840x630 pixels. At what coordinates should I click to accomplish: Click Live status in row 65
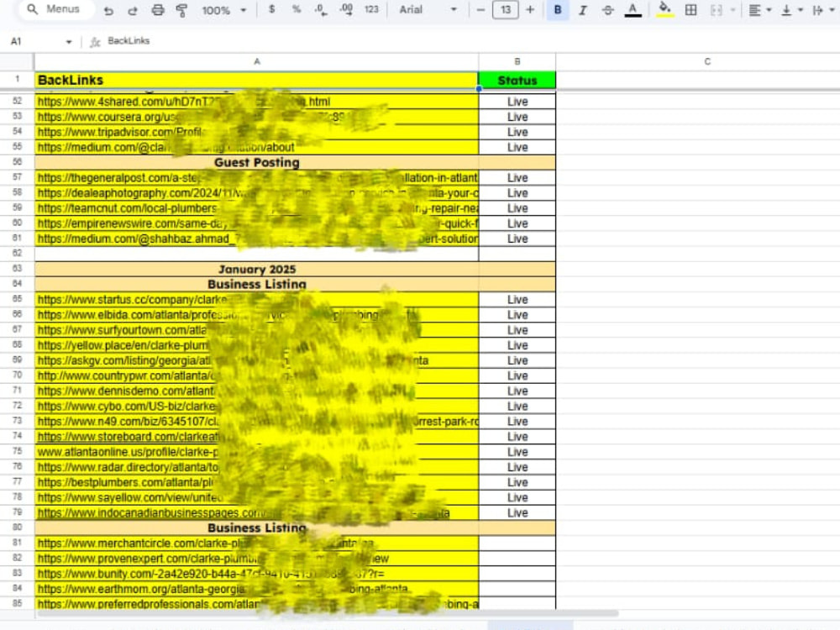[517, 300]
